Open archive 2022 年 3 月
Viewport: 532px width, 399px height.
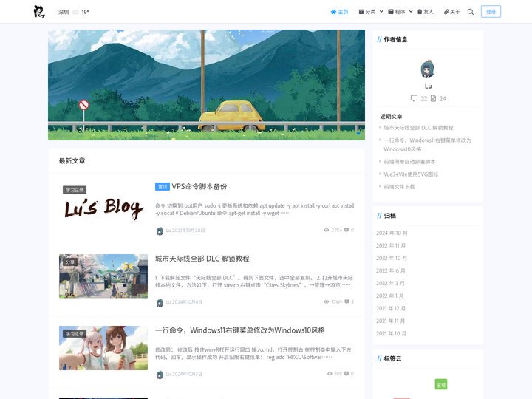pos(390,283)
